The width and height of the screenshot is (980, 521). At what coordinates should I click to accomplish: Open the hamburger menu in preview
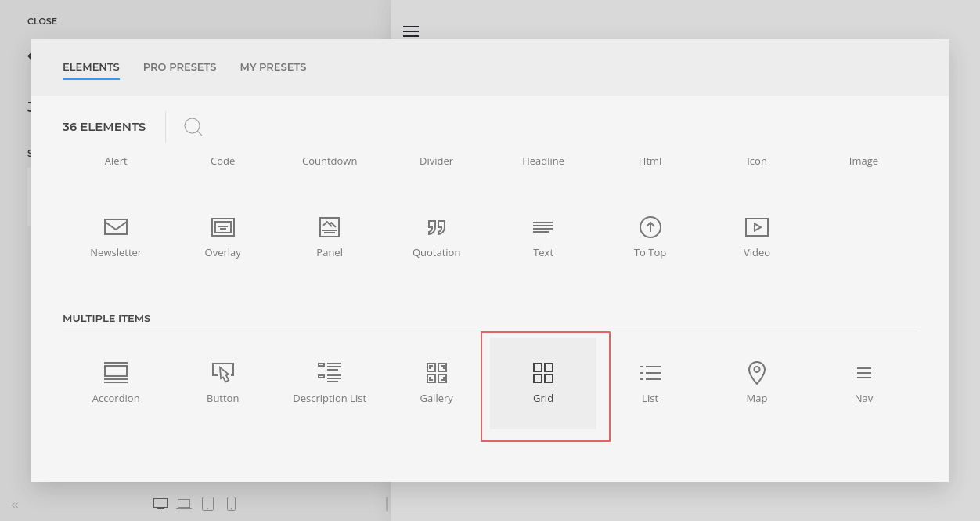pos(411,31)
